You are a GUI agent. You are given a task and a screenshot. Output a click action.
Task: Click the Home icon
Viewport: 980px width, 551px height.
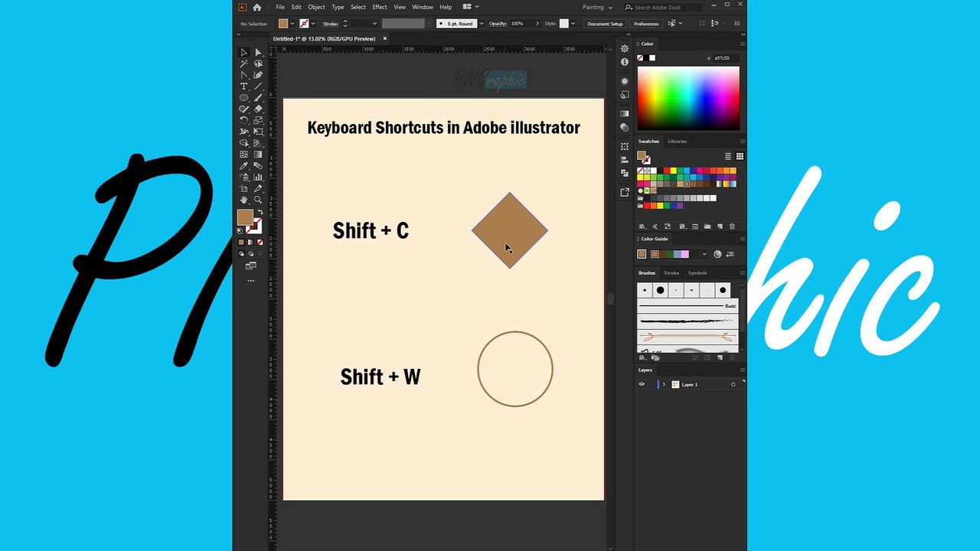257,7
